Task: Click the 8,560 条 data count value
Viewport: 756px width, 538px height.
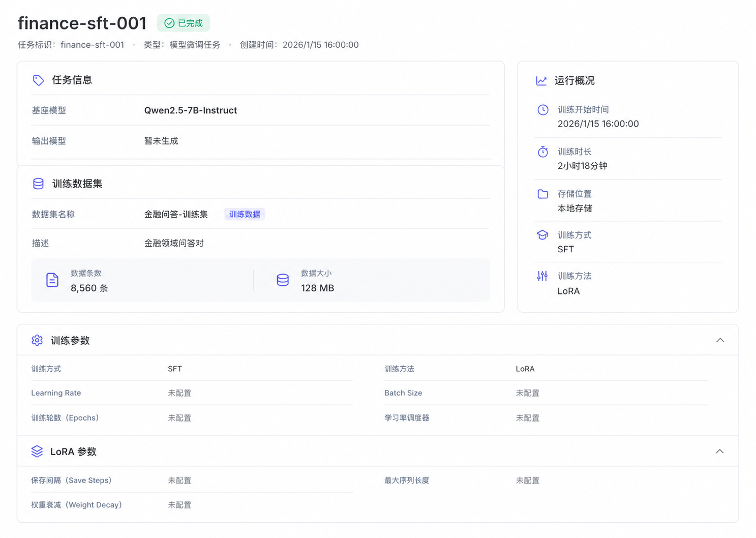Action: coord(89,288)
